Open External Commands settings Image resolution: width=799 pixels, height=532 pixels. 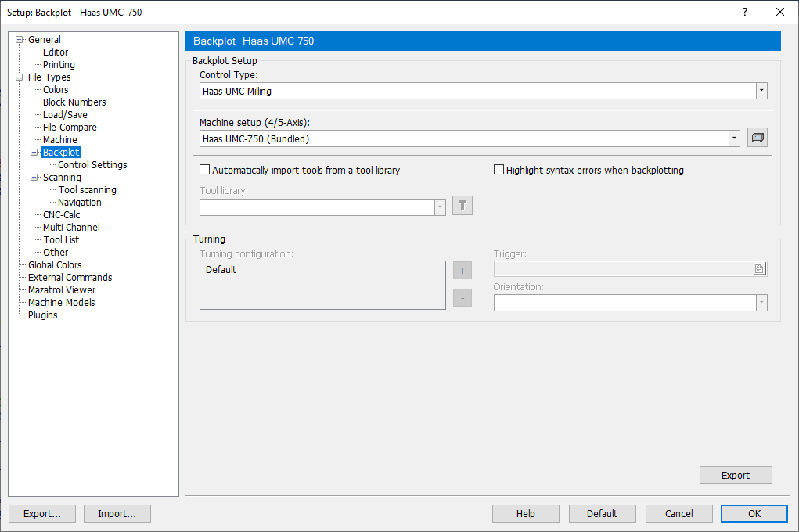(70, 277)
